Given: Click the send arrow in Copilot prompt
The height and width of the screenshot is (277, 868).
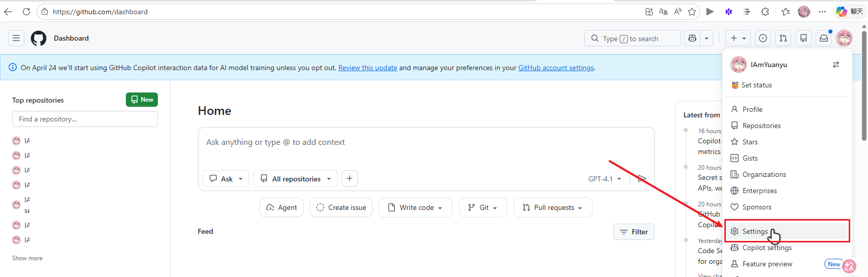Looking at the screenshot, I should [x=642, y=178].
